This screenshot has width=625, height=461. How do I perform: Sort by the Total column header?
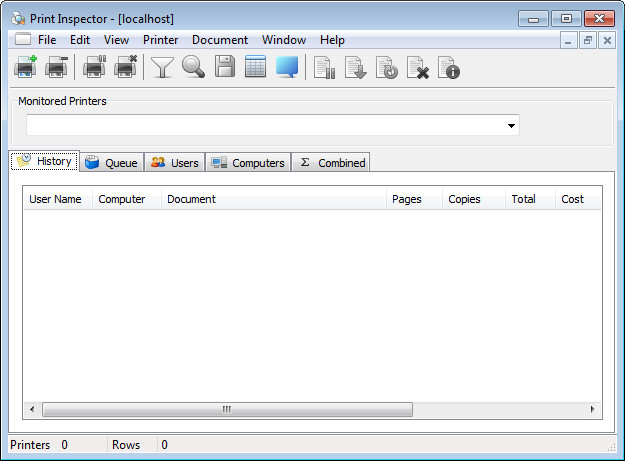(531, 199)
